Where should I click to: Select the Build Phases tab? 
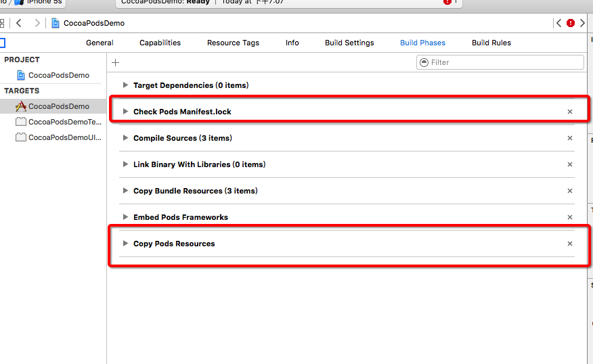pos(423,43)
